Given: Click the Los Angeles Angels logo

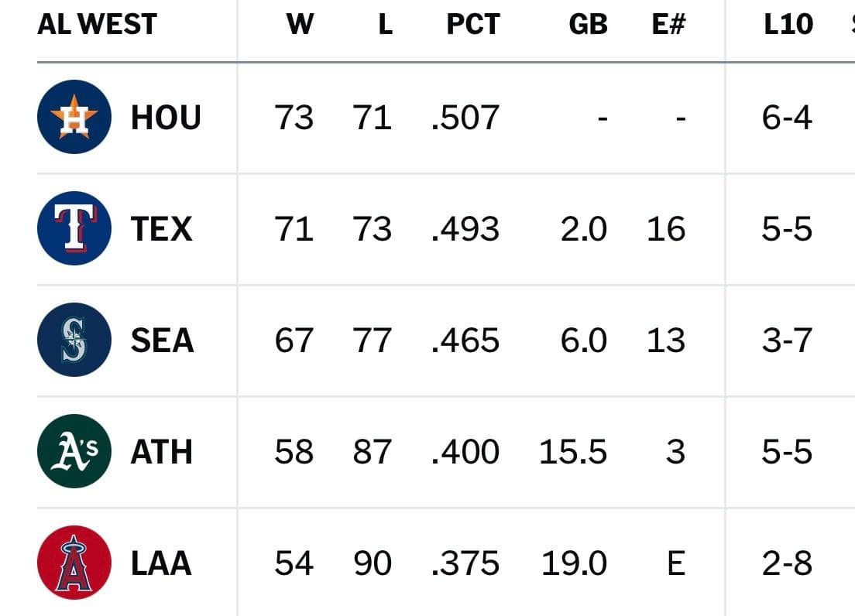Looking at the screenshot, I should [74, 563].
